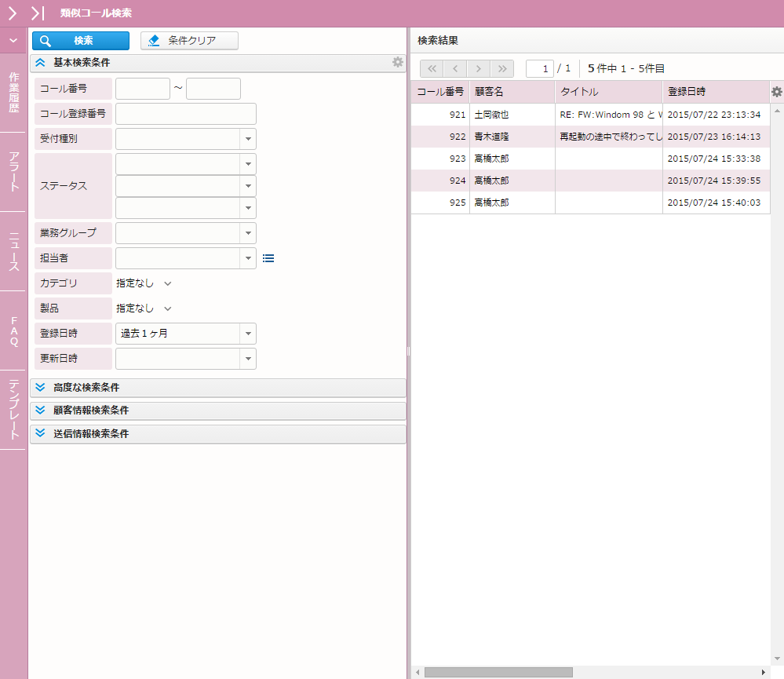Go to the first results page
The height and width of the screenshot is (679, 784).
pos(432,68)
